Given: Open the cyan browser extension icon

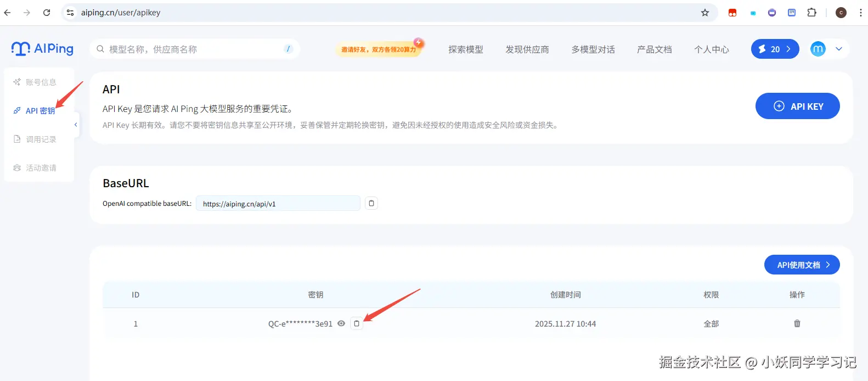Looking at the screenshot, I should pyautogui.click(x=753, y=13).
